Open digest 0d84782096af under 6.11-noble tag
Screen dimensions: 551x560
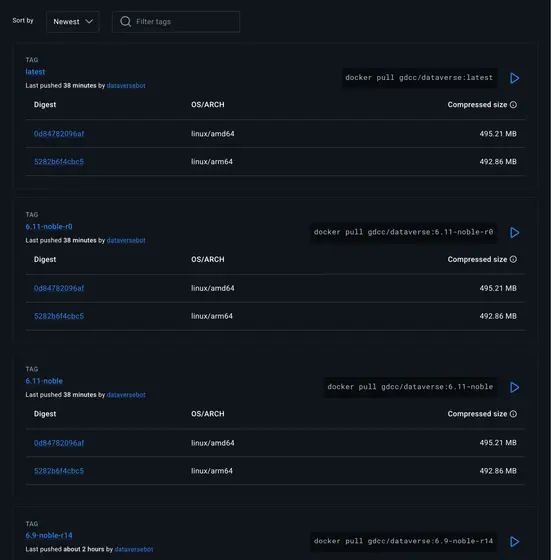(x=59, y=443)
